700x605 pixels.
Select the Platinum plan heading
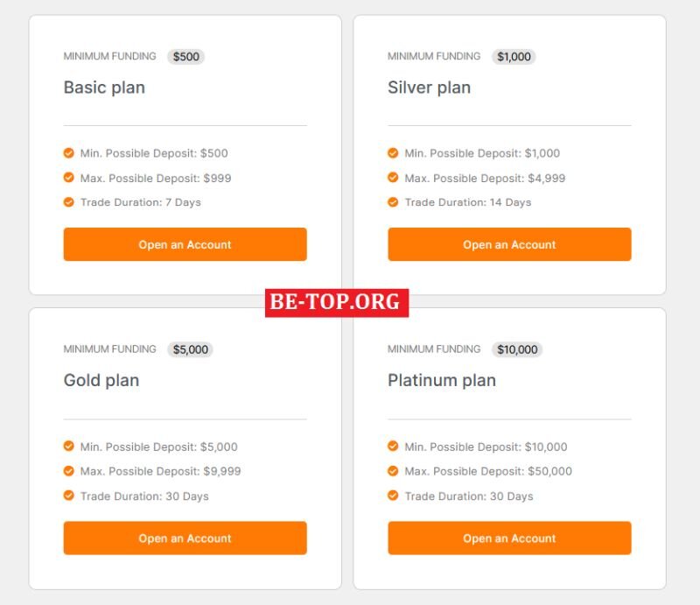(442, 381)
